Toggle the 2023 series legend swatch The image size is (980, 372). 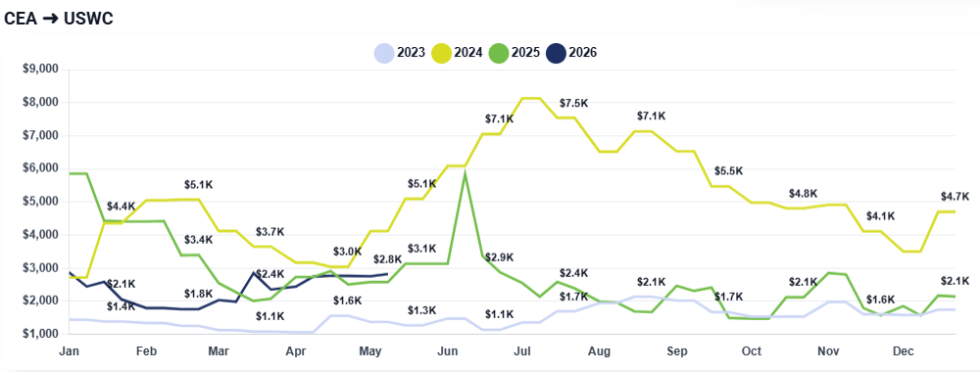pos(384,53)
